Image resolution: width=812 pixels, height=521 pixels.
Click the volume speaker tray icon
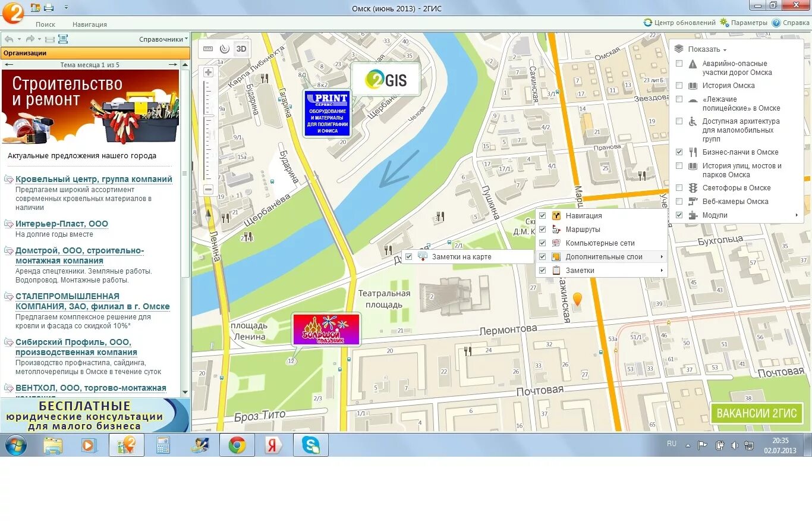click(x=735, y=445)
